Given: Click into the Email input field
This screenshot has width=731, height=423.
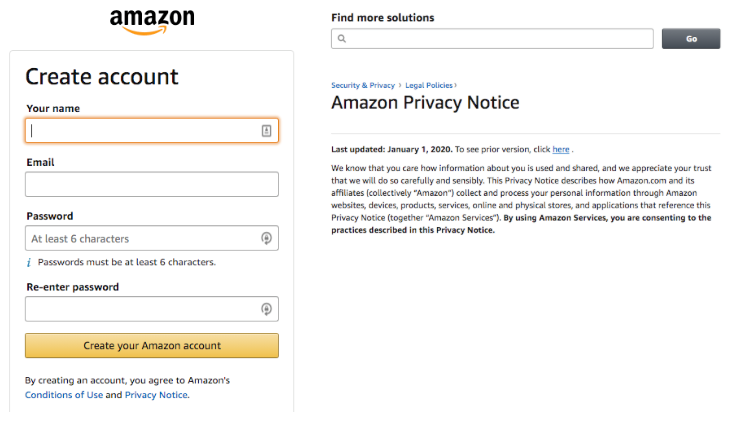Looking at the screenshot, I should [x=152, y=184].
